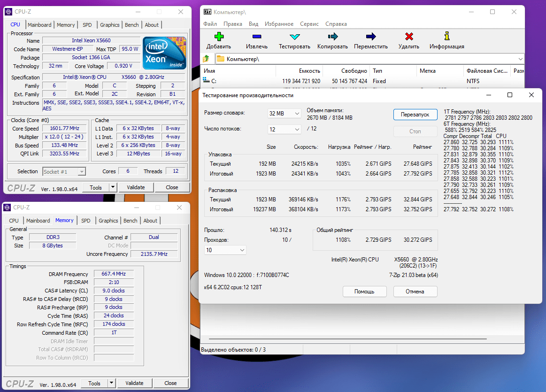Image resolution: width=546 pixels, height=392 pixels.
Task: Open the Файл menu
Action: point(210,24)
